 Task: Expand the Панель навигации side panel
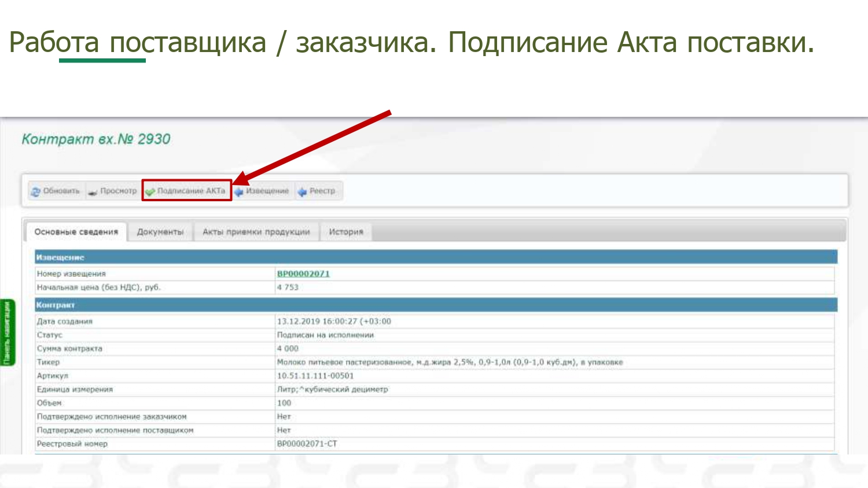click(8, 332)
